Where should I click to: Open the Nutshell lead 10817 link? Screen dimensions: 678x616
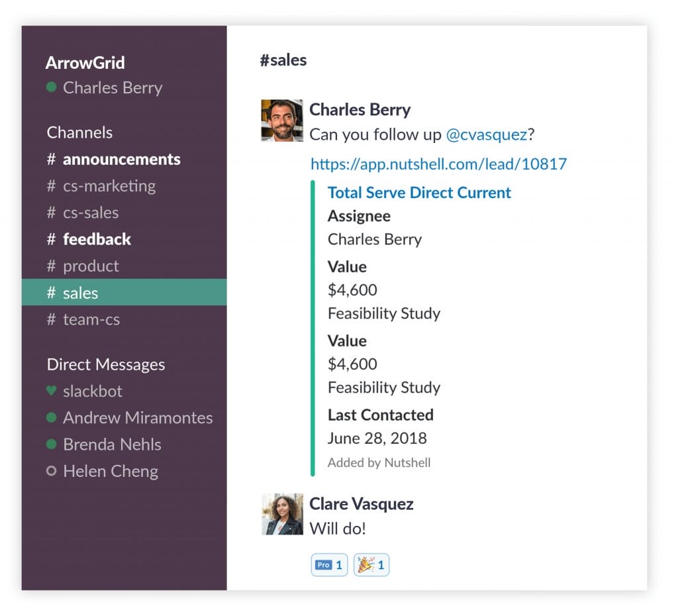pyautogui.click(x=438, y=164)
